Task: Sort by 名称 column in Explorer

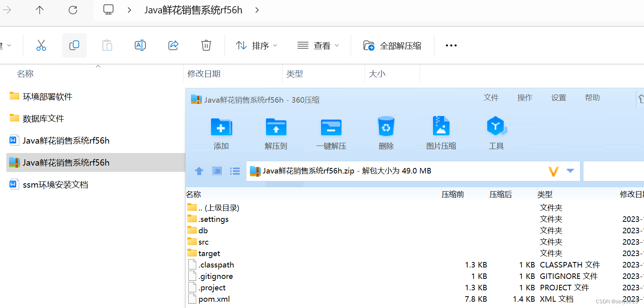Action: 25,74
